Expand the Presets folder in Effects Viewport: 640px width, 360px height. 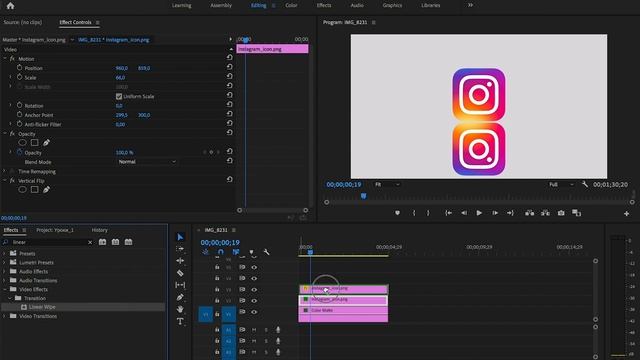coord(4,253)
